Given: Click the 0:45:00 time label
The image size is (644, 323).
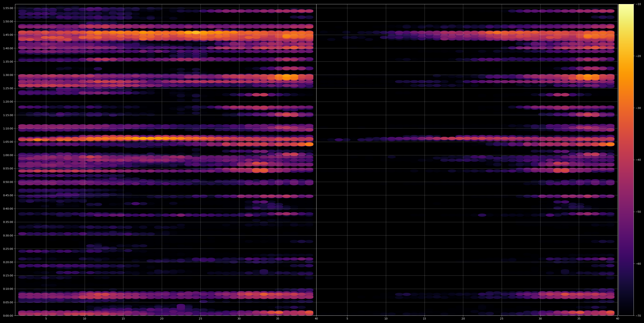Looking at the screenshot, I should point(8,195).
